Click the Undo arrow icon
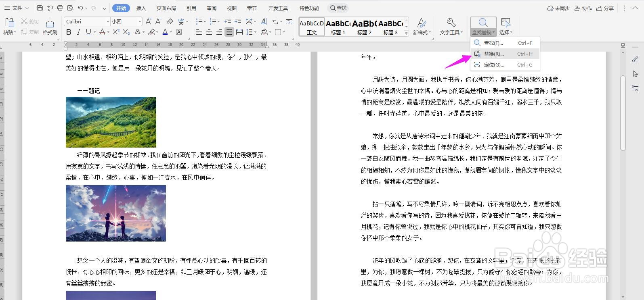The image size is (644, 300). click(81, 8)
